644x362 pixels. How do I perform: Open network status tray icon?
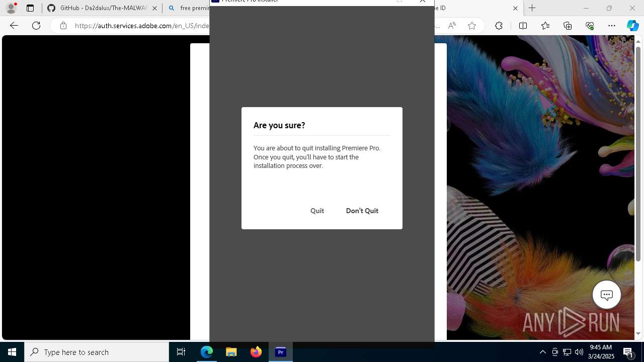[x=567, y=352]
